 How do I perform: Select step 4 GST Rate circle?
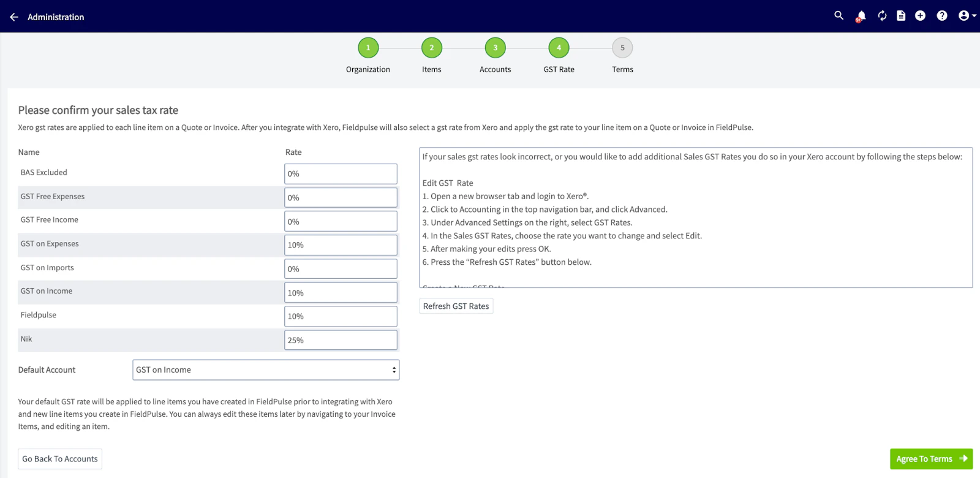pos(559,48)
